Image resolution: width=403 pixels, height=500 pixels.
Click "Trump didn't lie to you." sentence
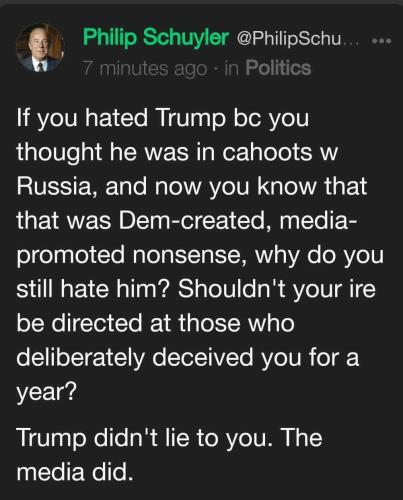click(145, 438)
